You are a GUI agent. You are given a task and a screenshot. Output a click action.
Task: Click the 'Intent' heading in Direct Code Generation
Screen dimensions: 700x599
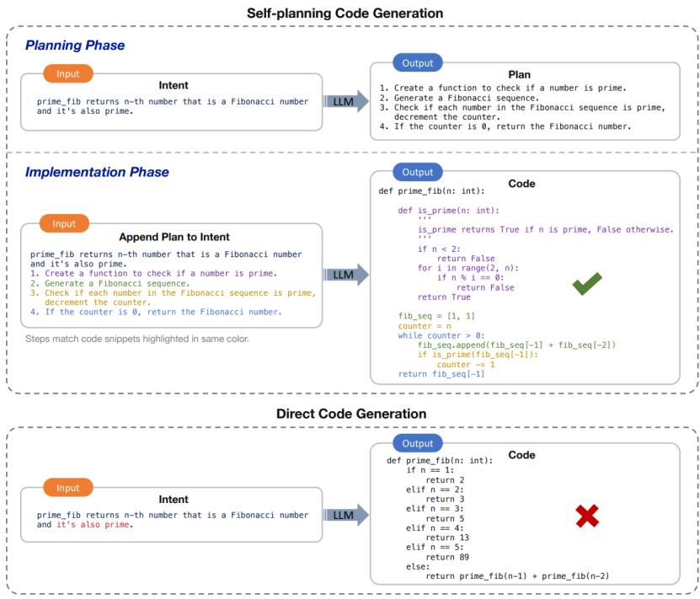pyautogui.click(x=174, y=500)
